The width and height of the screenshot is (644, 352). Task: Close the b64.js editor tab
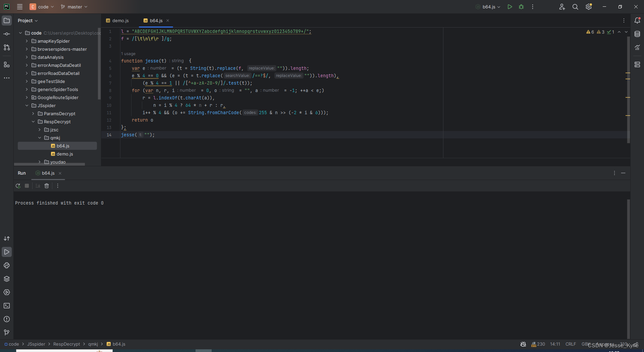[x=168, y=20]
